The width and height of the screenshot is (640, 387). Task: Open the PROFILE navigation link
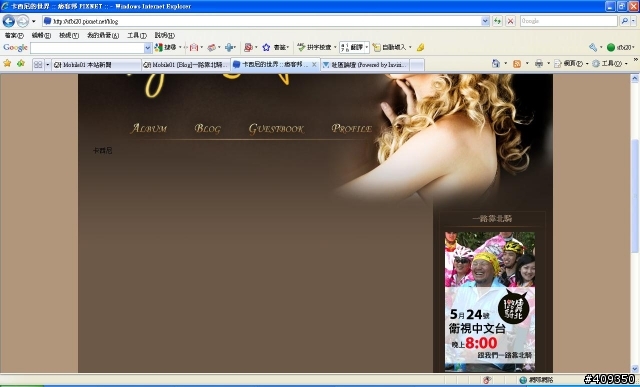[x=351, y=129]
